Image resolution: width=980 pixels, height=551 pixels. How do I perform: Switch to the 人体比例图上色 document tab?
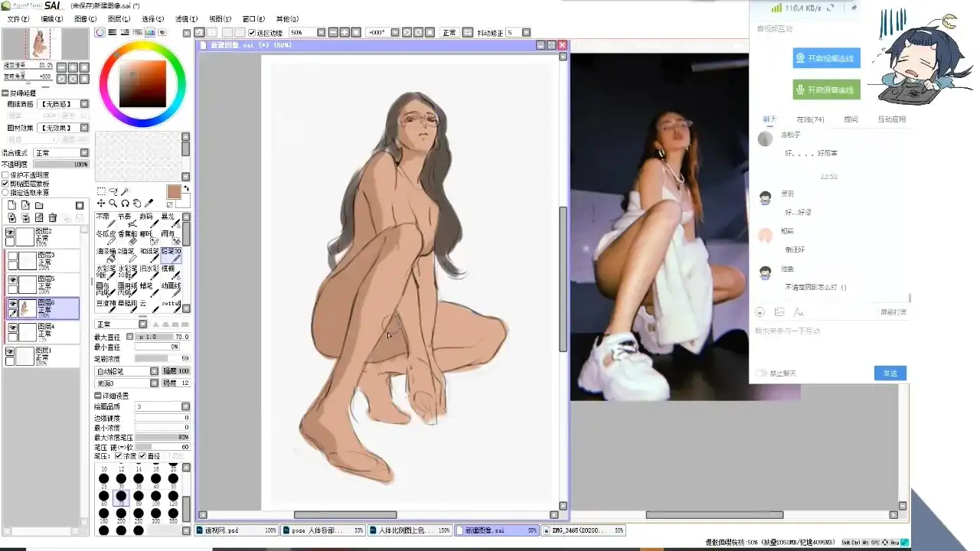point(410,530)
